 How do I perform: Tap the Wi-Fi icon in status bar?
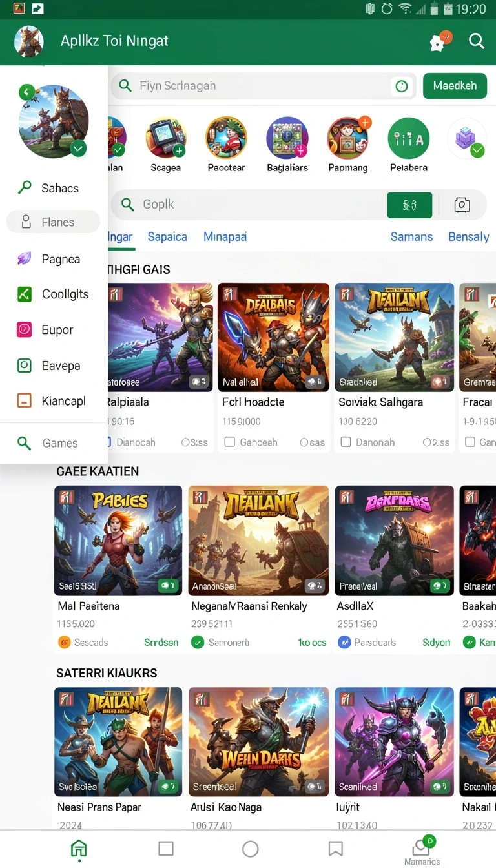tap(406, 9)
